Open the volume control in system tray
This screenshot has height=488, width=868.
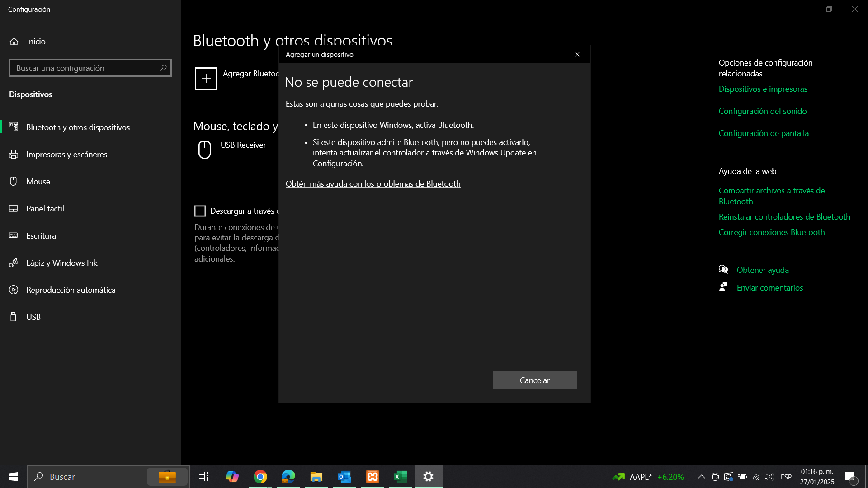click(769, 477)
